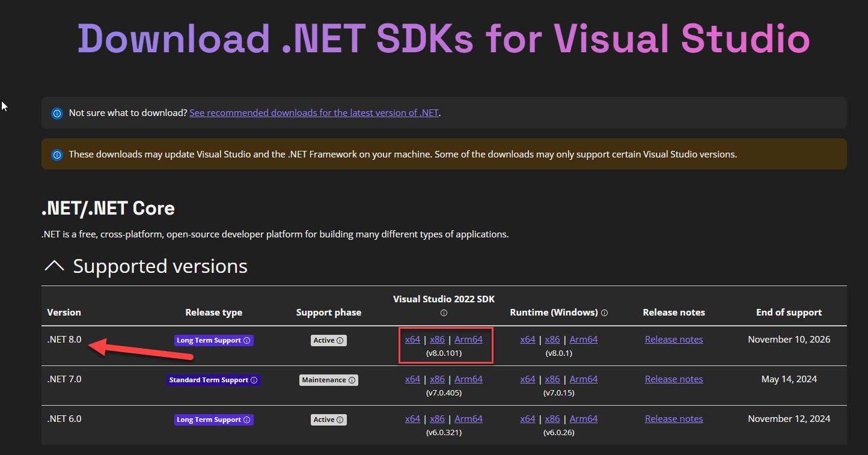
Task: Click info icon beside .NET 8.0 Long Term Support
Action: (x=246, y=341)
